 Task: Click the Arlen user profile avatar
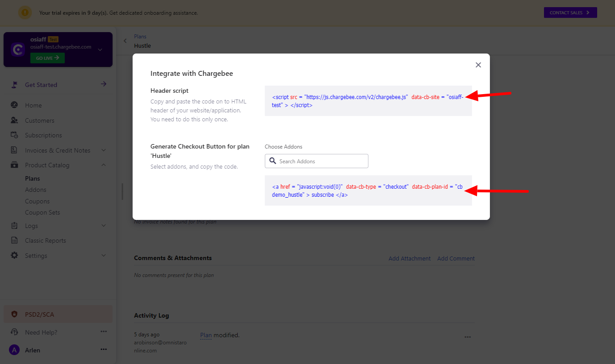[14, 350]
